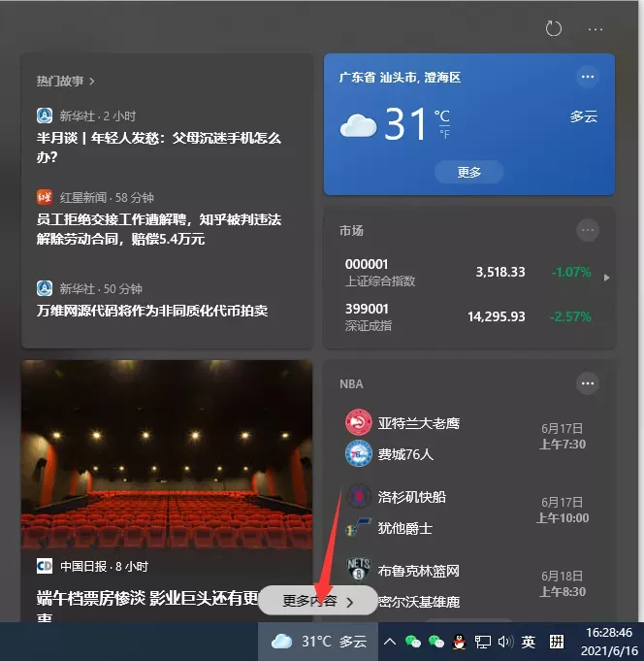Click the -2.57% change value

pyautogui.click(x=570, y=316)
